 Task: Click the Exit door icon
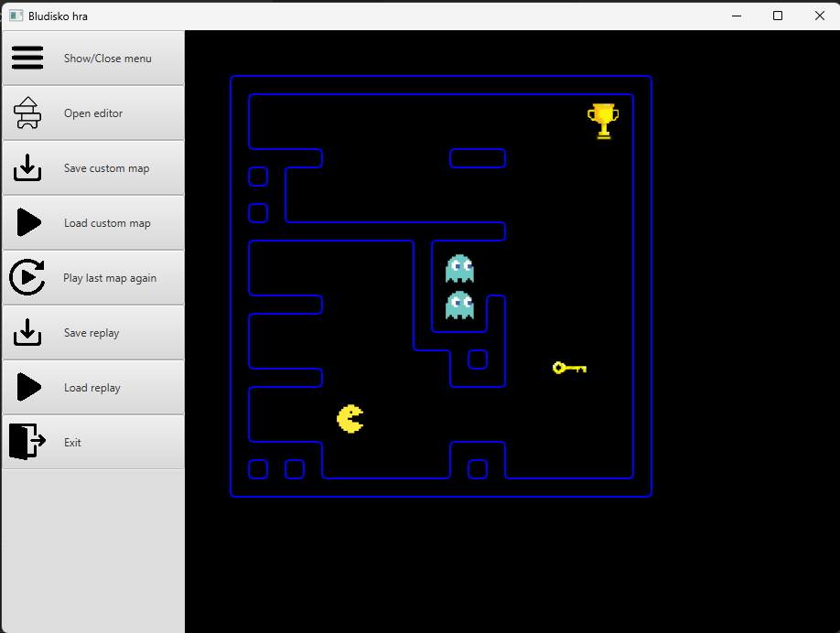pos(27,441)
